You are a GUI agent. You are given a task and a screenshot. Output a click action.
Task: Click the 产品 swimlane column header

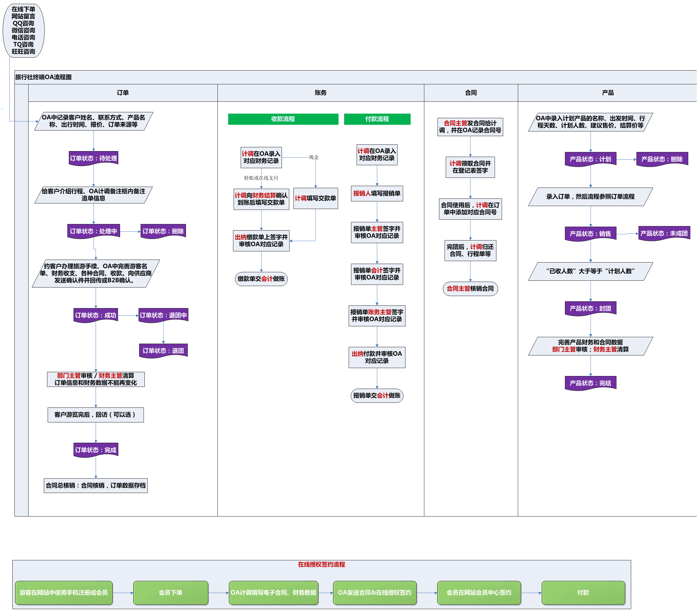[608, 93]
